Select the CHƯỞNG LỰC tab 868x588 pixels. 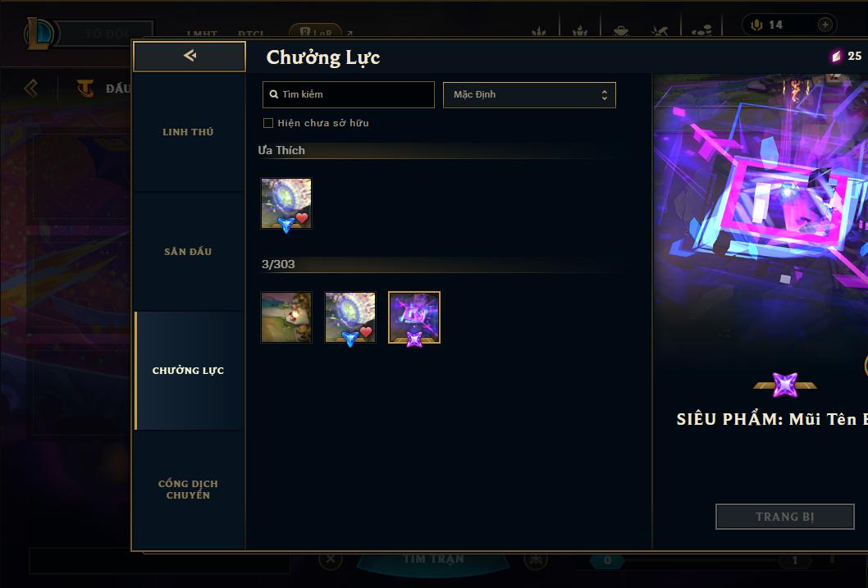tap(188, 371)
